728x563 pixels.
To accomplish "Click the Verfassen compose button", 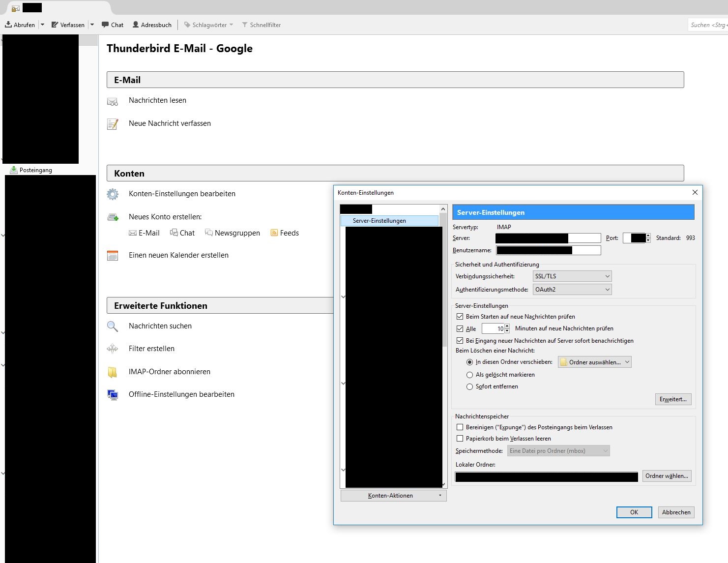I will [68, 25].
